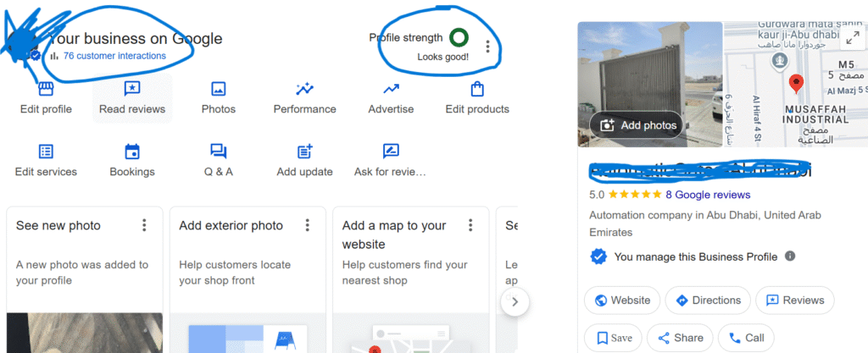Open Edit products shopping bag icon
This screenshot has width=868, height=353.
point(477,89)
